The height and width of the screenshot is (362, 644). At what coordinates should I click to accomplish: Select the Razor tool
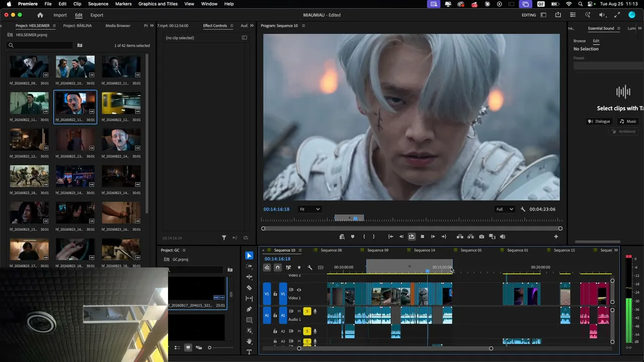(249, 288)
